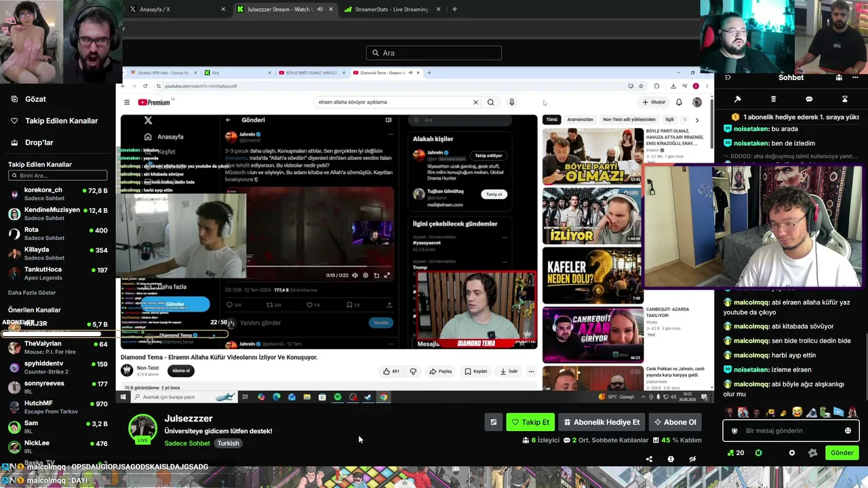Switch to StreamerStats browser tab
This screenshot has height=488, width=868.
pos(392,9)
